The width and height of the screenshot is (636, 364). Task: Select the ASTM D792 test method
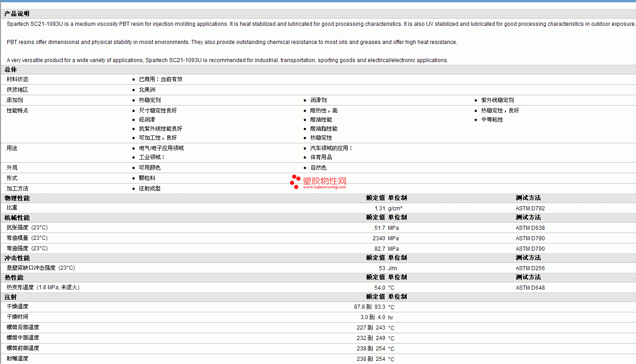click(530, 209)
